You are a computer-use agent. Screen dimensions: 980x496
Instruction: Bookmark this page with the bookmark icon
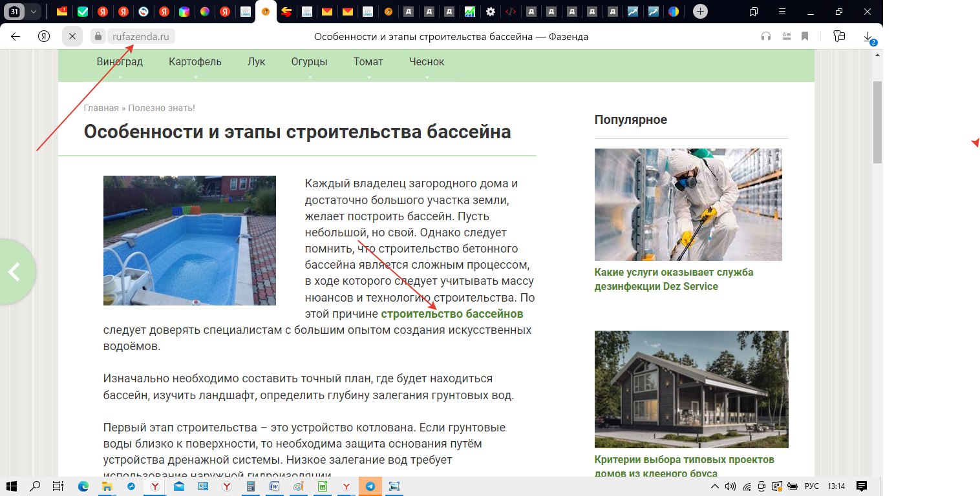(805, 37)
